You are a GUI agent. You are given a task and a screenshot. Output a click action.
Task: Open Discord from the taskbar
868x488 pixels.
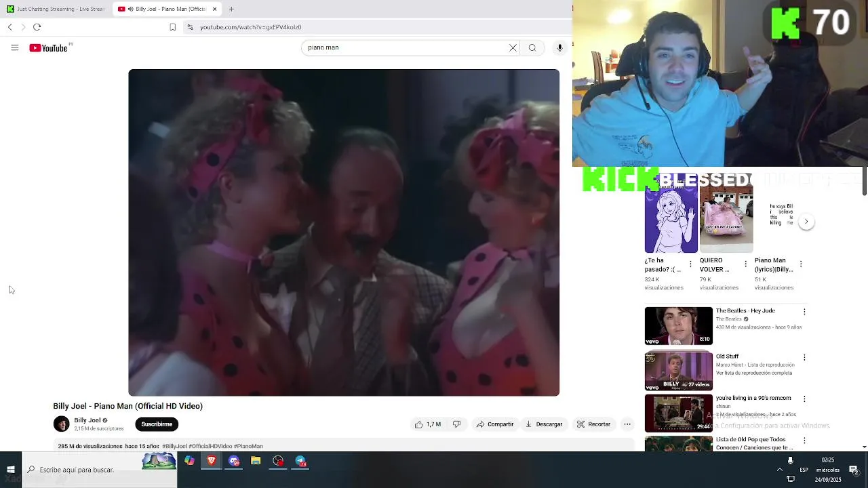[234, 461]
